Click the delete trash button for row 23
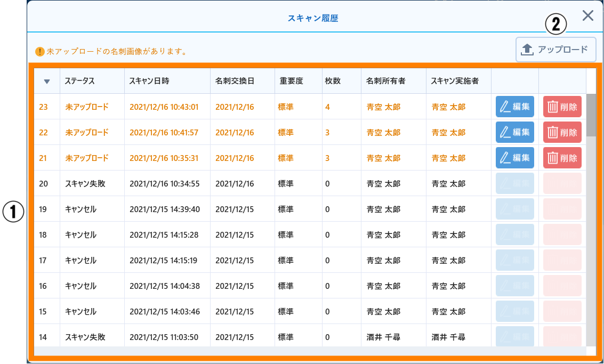The height and width of the screenshot is (364, 604). (562, 107)
